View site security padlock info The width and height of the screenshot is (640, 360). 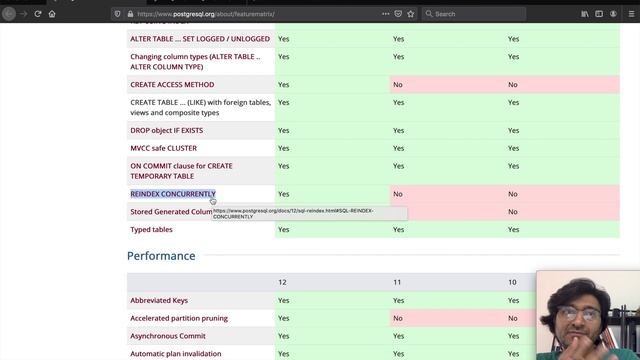click(130, 14)
